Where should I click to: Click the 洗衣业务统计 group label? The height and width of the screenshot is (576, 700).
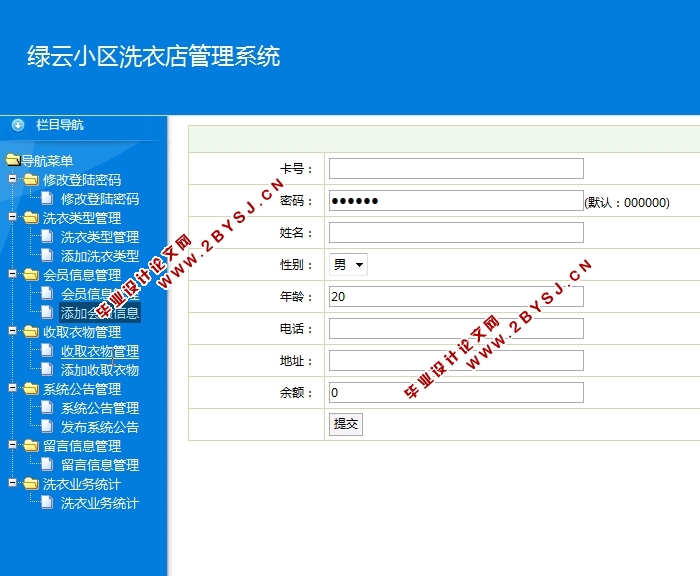82,484
